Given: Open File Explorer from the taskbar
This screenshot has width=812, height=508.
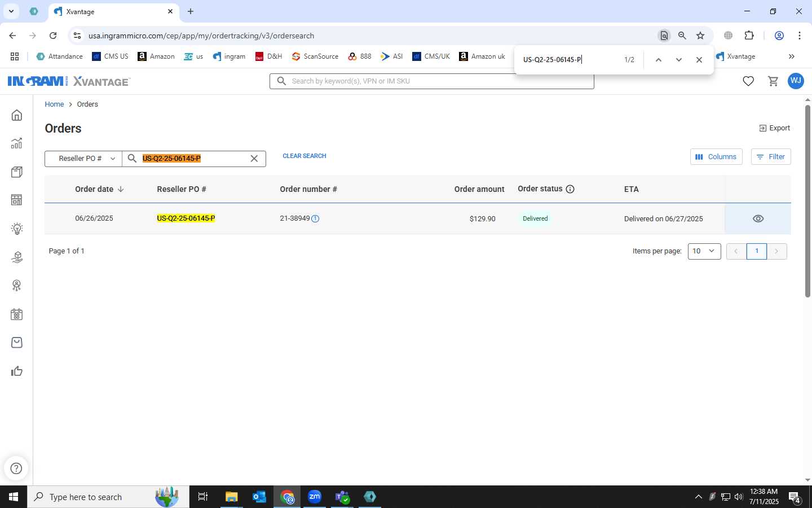Looking at the screenshot, I should coord(232,497).
